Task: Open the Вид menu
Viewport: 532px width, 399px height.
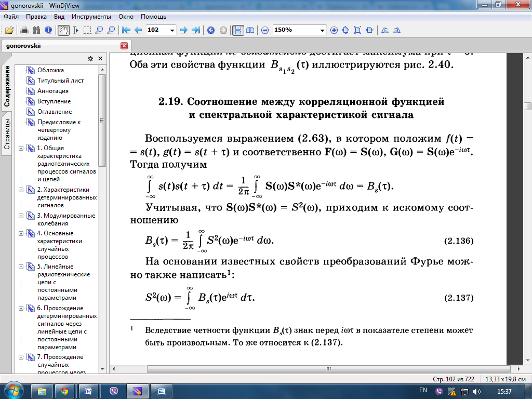Action: point(59,17)
